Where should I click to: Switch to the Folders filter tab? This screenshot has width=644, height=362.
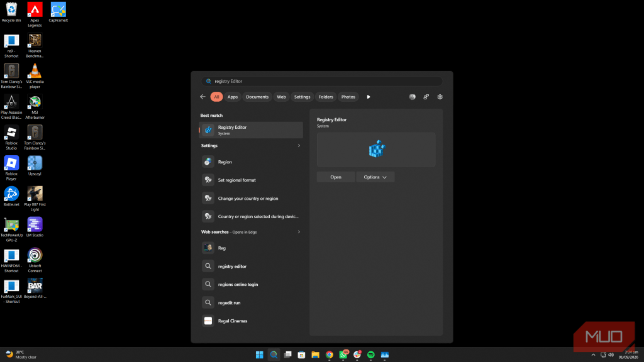[x=326, y=97]
